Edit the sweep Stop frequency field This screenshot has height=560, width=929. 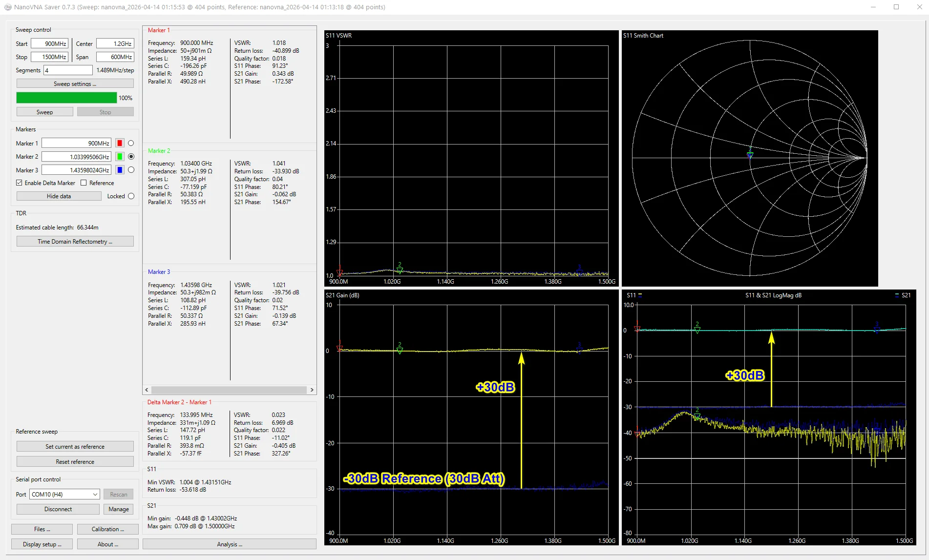[x=50, y=57]
